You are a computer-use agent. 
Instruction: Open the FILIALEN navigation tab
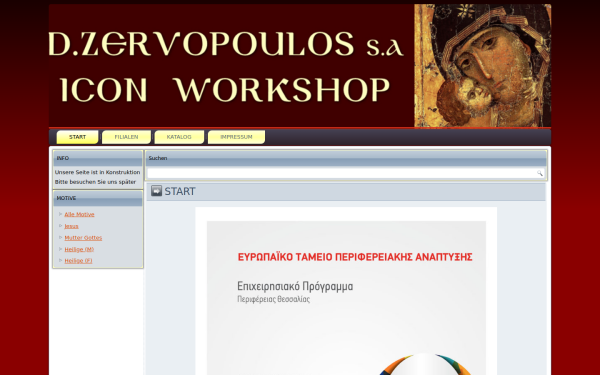tap(126, 137)
